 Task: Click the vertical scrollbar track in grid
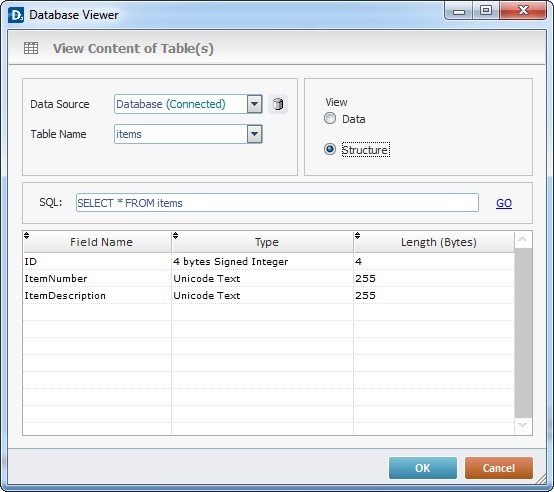[523, 333]
